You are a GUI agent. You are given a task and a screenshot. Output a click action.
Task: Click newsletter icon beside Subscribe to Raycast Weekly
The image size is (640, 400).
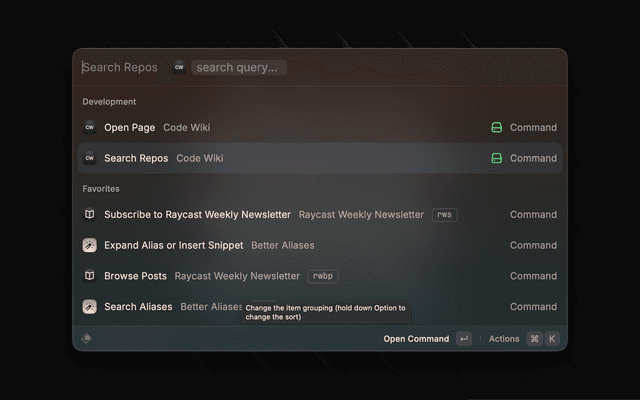click(x=89, y=214)
